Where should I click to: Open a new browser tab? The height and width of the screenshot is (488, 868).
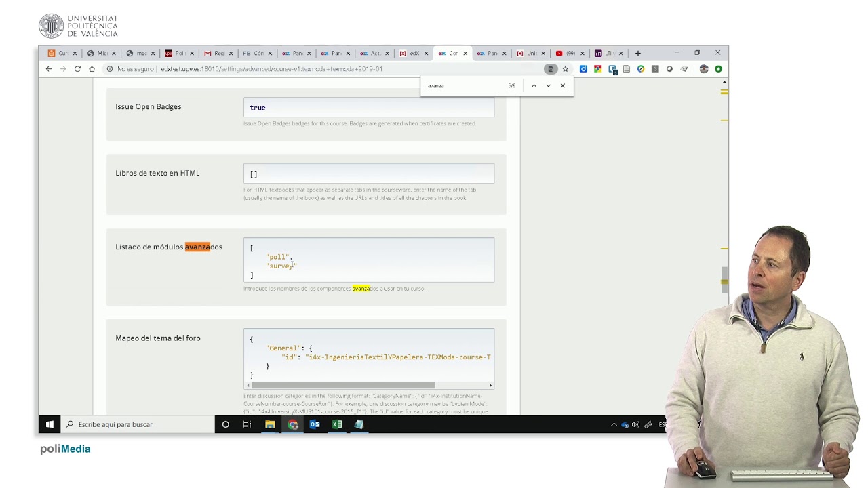[637, 53]
